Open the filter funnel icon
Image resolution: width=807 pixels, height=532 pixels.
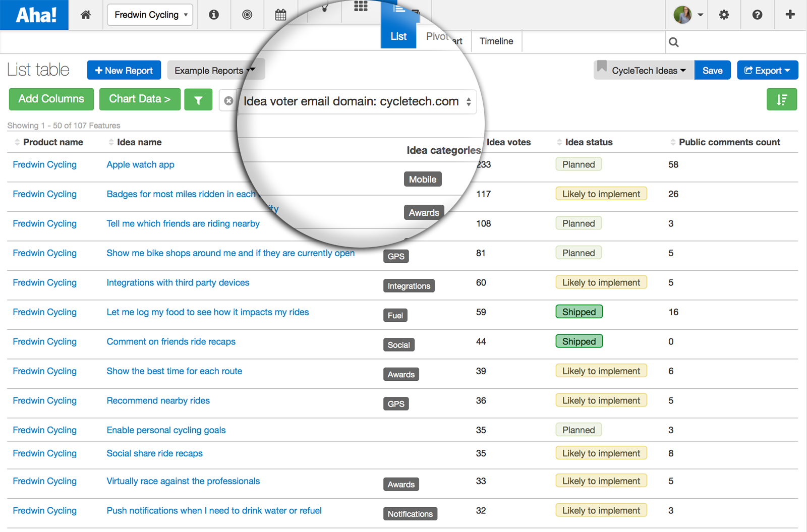pyautogui.click(x=198, y=99)
